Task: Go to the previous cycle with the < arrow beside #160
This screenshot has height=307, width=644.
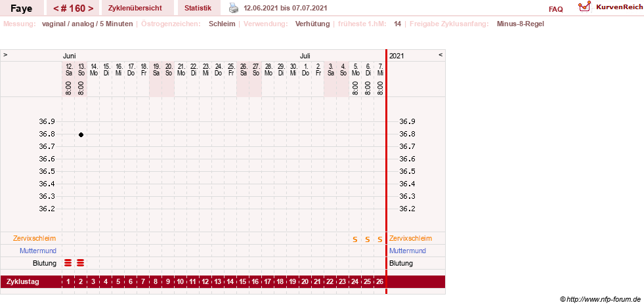Action: pyautogui.click(x=55, y=9)
